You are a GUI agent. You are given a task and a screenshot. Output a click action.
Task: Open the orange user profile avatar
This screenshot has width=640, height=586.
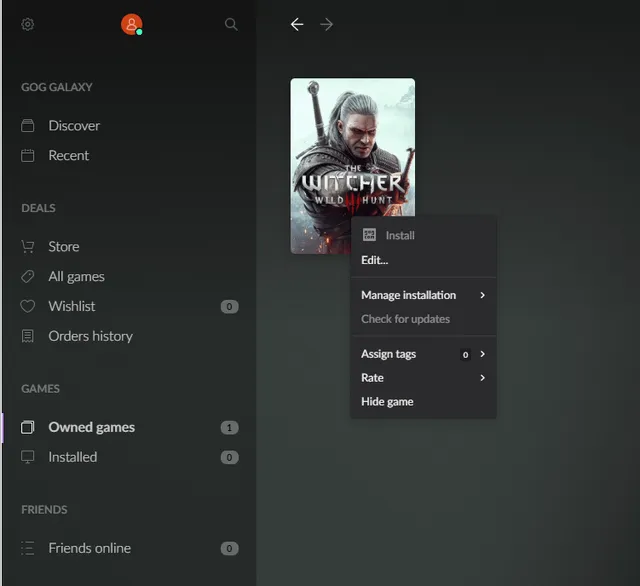(x=131, y=24)
